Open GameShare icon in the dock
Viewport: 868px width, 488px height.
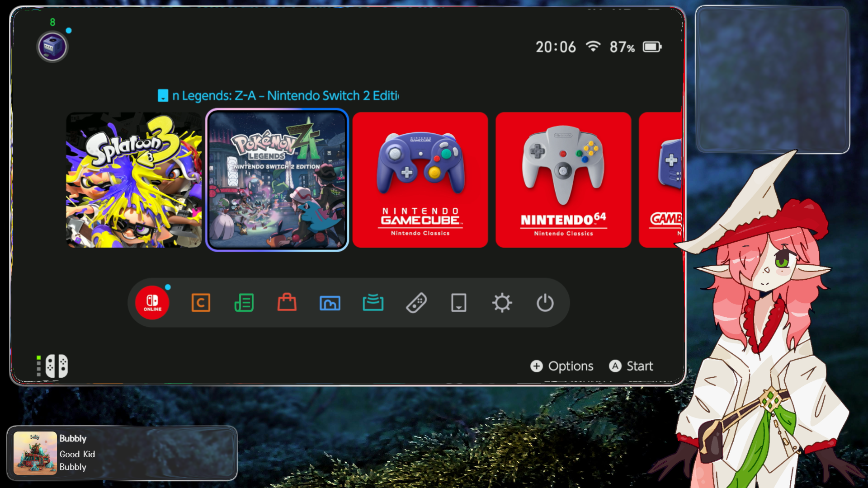click(x=373, y=303)
